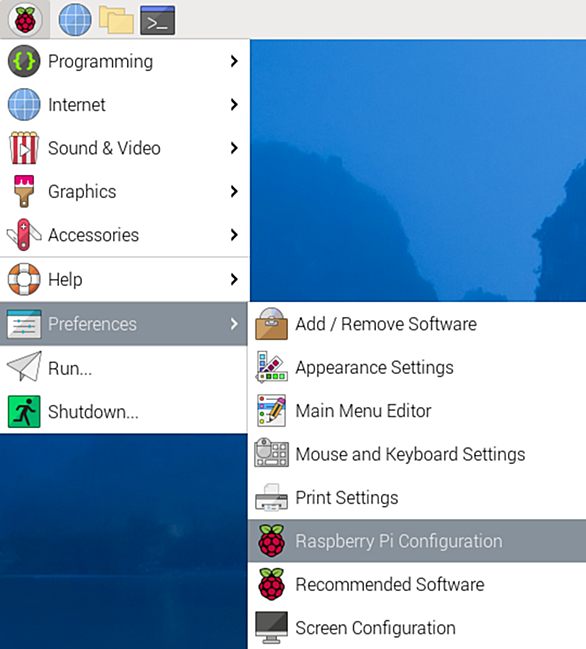
Task: Click the Programming curly-braces icon
Action: coord(24,61)
